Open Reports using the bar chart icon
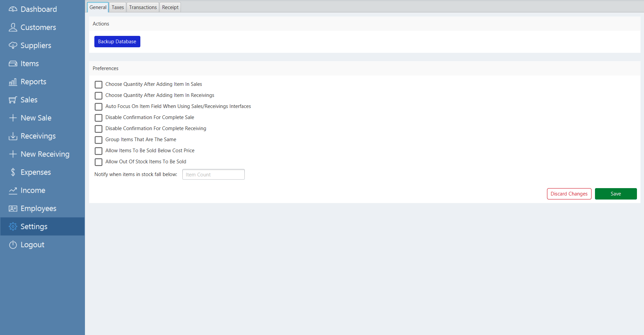The image size is (644, 335). [x=13, y=82]
